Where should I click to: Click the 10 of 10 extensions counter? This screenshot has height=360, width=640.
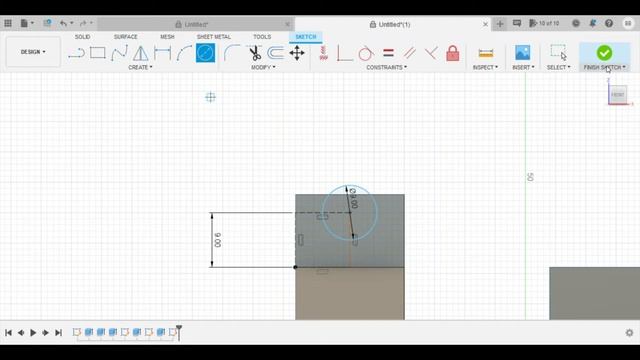(x=544, y=23)
